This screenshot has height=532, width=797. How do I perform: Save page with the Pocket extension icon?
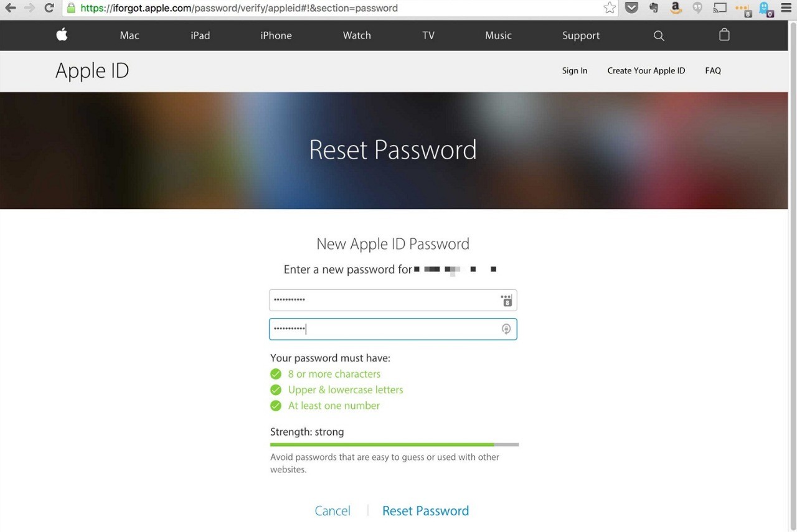coord(631,8)
